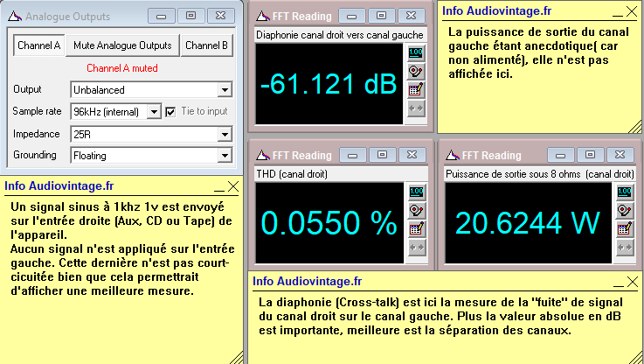The width and height of the screenshot is (644, 364).
Task: Maximize the THD FFT Reading window
Action: pos(382,155)
